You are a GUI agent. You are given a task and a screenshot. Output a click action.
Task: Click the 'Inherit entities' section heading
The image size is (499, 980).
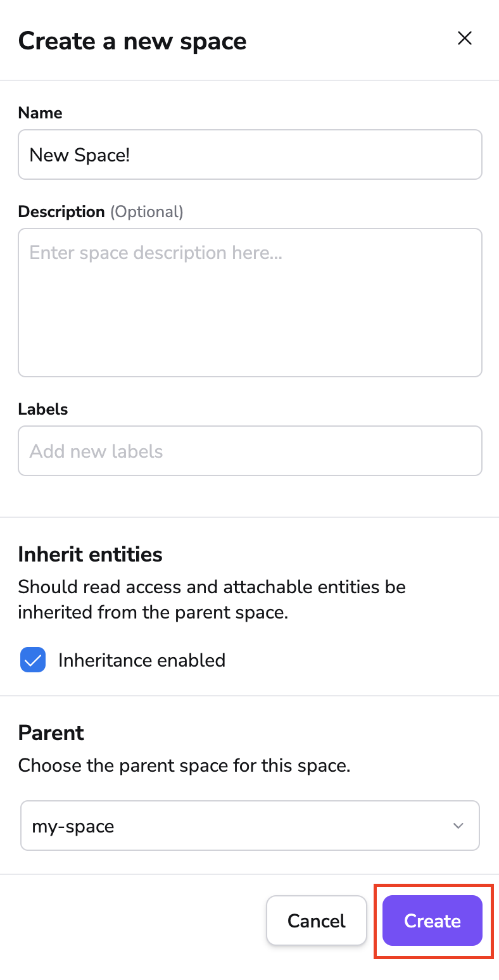91,555
